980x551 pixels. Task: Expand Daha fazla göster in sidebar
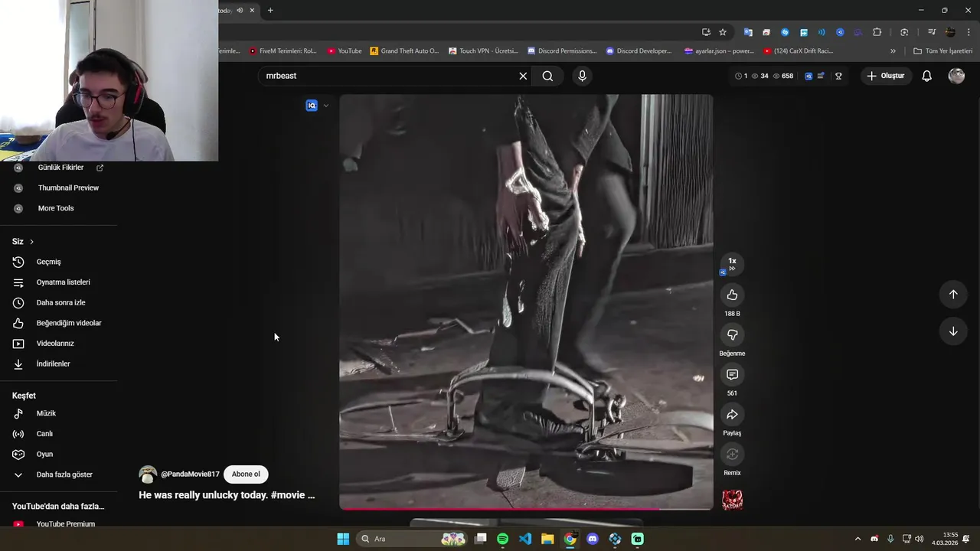point(64,474)
